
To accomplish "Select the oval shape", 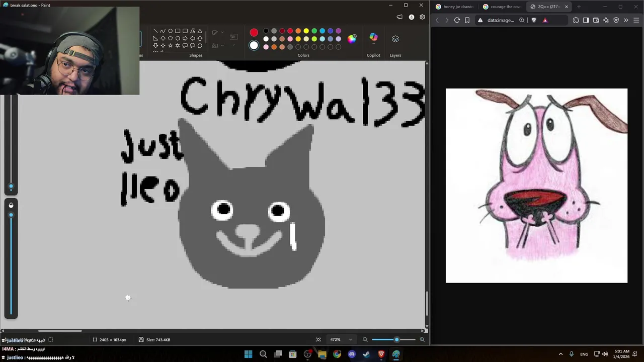I will (170, 31).
